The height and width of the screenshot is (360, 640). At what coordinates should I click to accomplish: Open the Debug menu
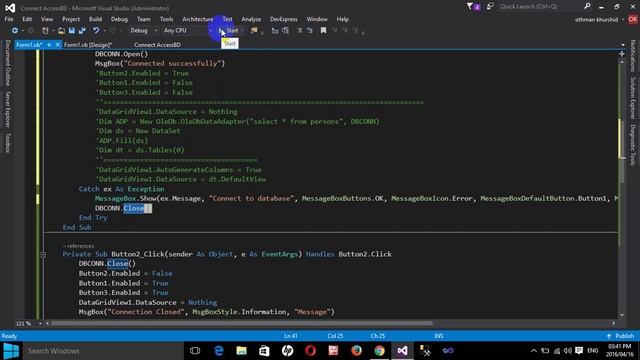tap(119, 19)
